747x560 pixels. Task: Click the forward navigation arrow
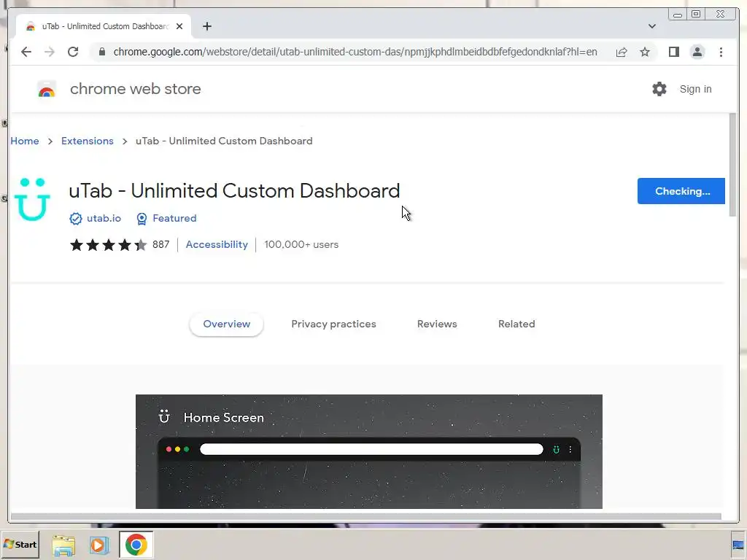pyautogui.click(x=50, y=52)
